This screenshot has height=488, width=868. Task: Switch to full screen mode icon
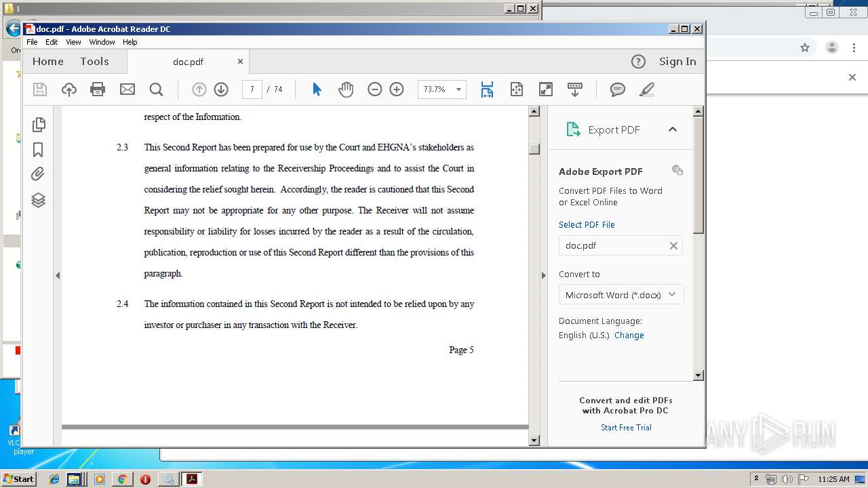click(x=546, y=89)
